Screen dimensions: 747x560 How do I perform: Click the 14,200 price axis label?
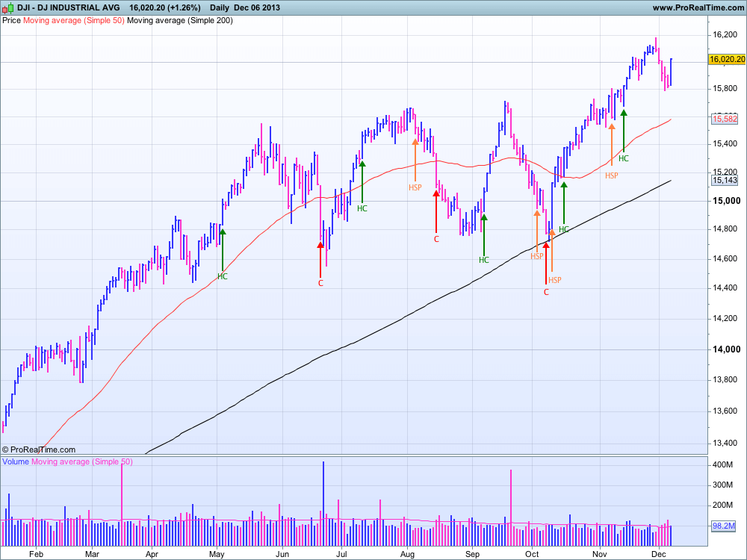coord(725,319)
